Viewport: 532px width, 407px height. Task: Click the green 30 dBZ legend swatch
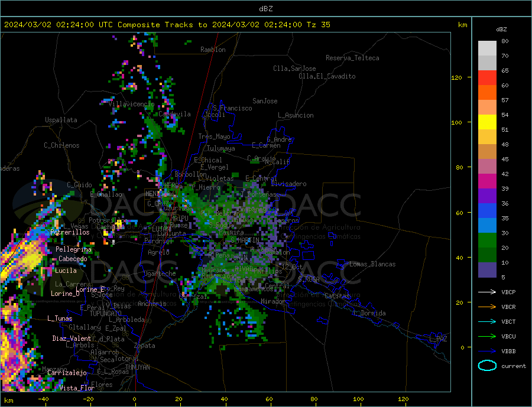[487, 240]
